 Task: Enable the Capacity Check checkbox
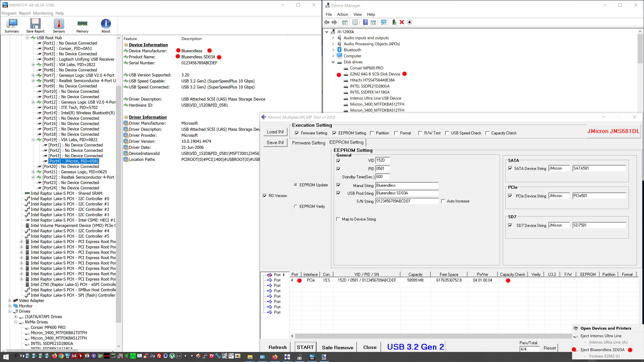487,133
